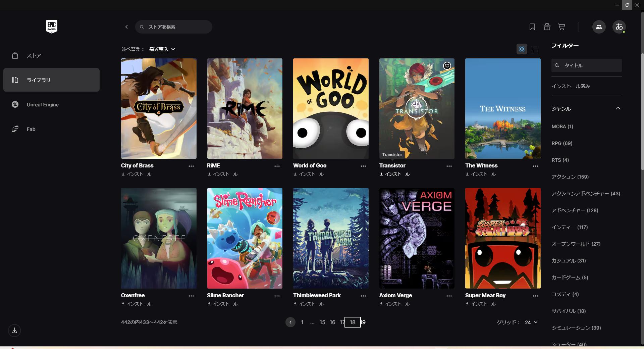Collapse the ジャンル filter section
Viewport: 644px width, 349px height.
(x=618, y=108)
